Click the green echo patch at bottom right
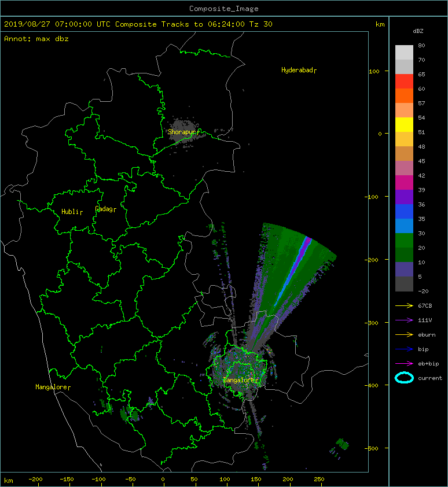The image size is (448, 487). (x=342, y=444)
